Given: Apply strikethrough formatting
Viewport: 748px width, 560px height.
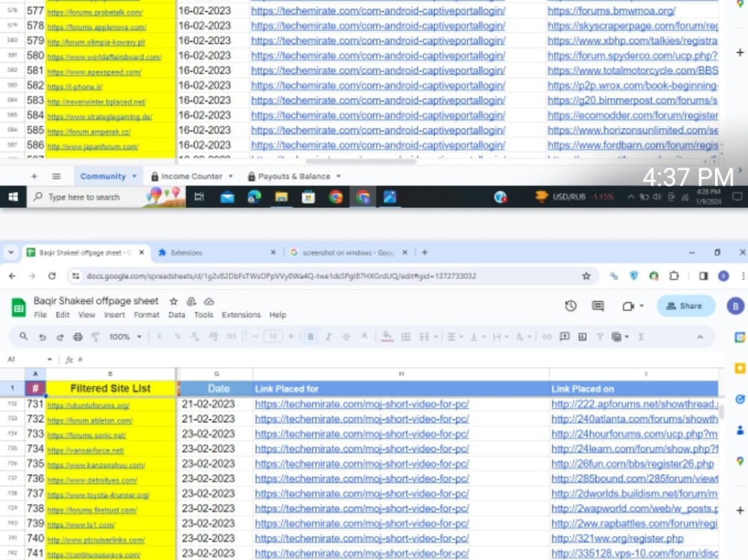Looking at the screenshot, I should [346, 336].
